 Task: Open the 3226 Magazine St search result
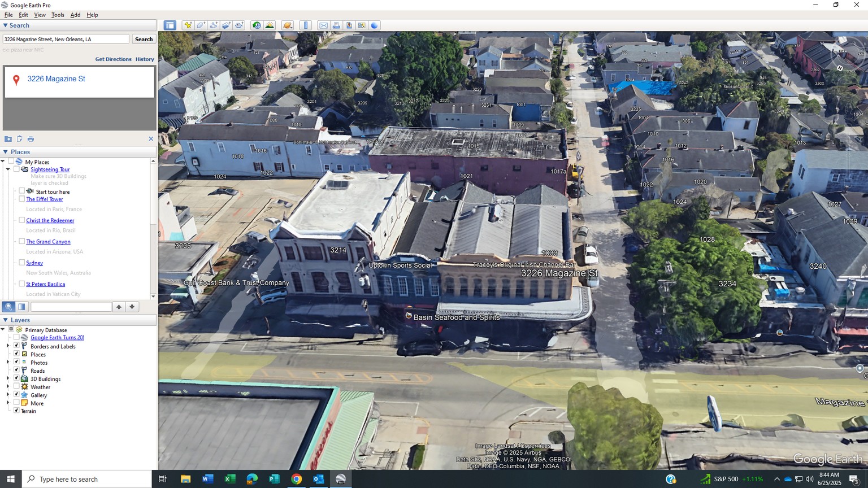coord(57,79)
